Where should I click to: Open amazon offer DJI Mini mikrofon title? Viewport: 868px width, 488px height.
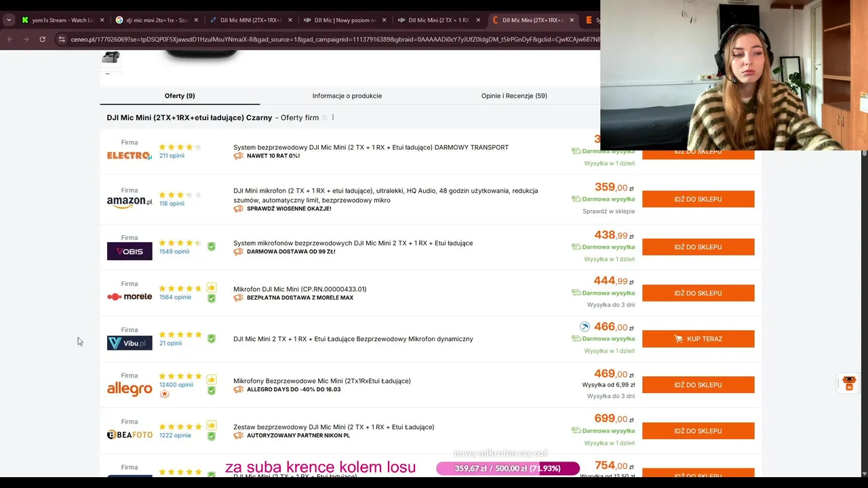pyautogui.click(x=386, y=195)
